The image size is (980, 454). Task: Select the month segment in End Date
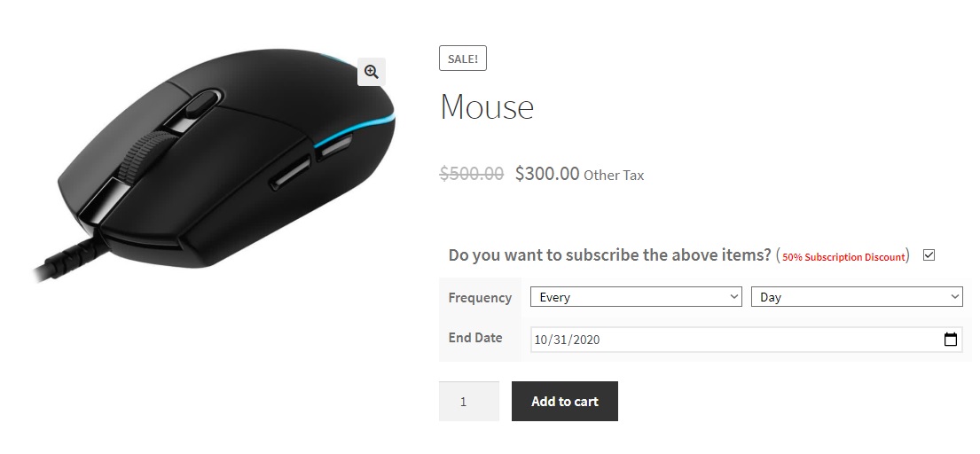tap(541, 340)
